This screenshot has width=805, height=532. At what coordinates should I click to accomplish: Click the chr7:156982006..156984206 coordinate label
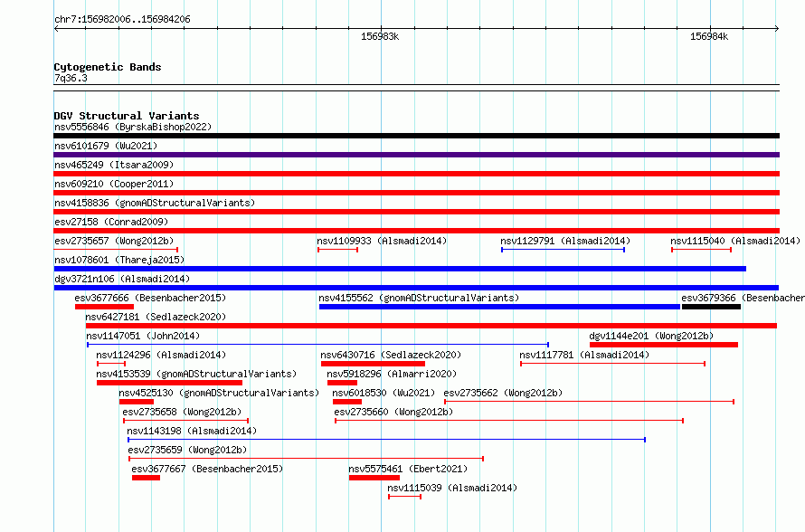122,20
